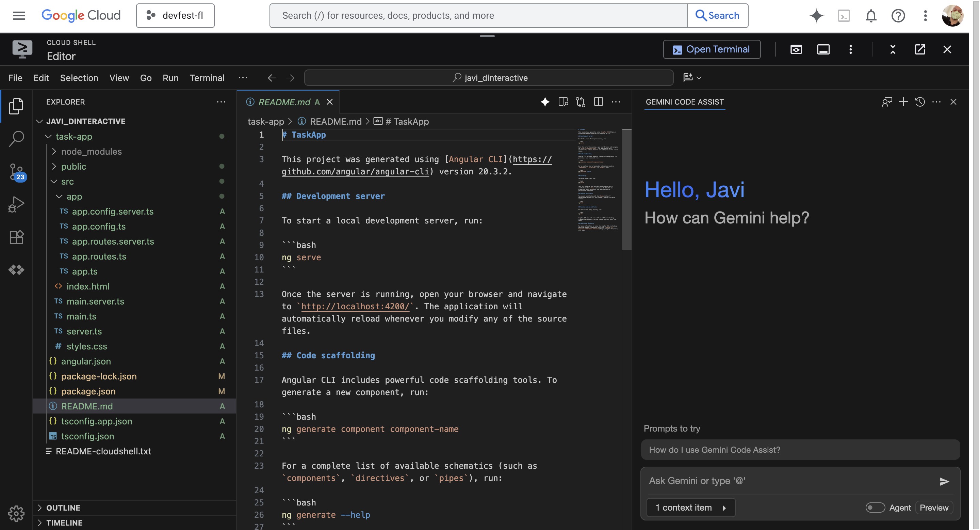980x530 pixels.
Task: Click the web preview eye icon
Action: [x=796, y=49]
